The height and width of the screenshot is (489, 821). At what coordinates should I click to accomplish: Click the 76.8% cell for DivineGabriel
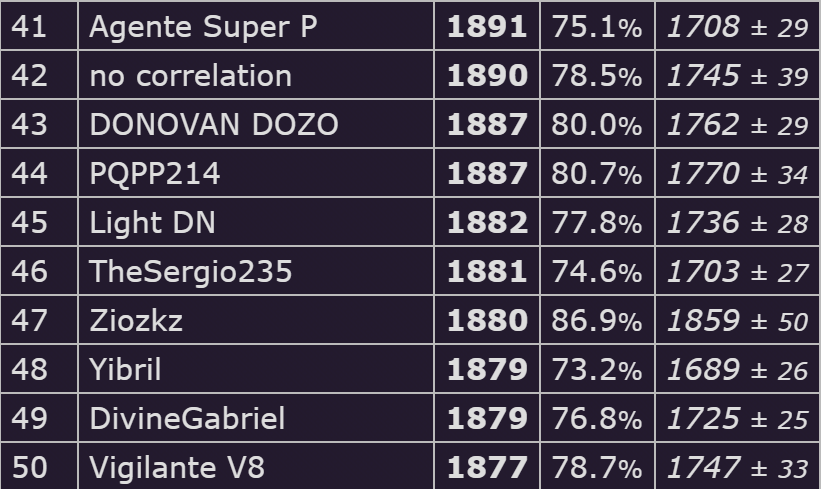pos(596,418)
